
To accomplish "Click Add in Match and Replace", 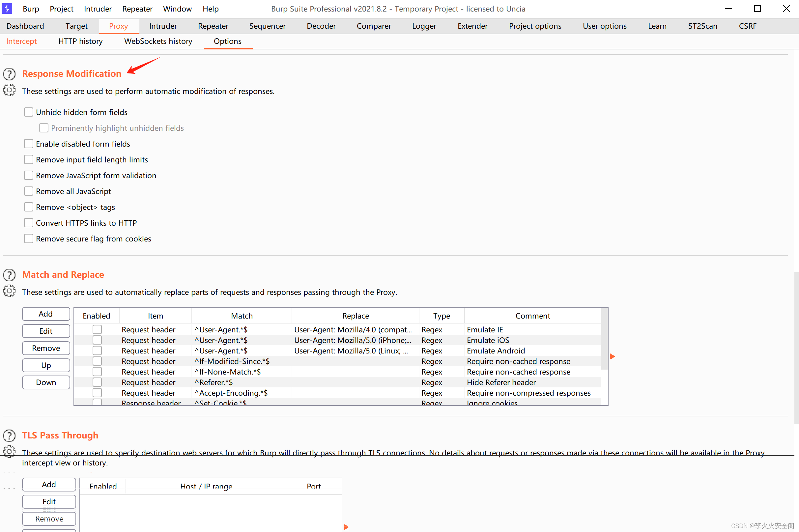I will (x=46, y=314).
